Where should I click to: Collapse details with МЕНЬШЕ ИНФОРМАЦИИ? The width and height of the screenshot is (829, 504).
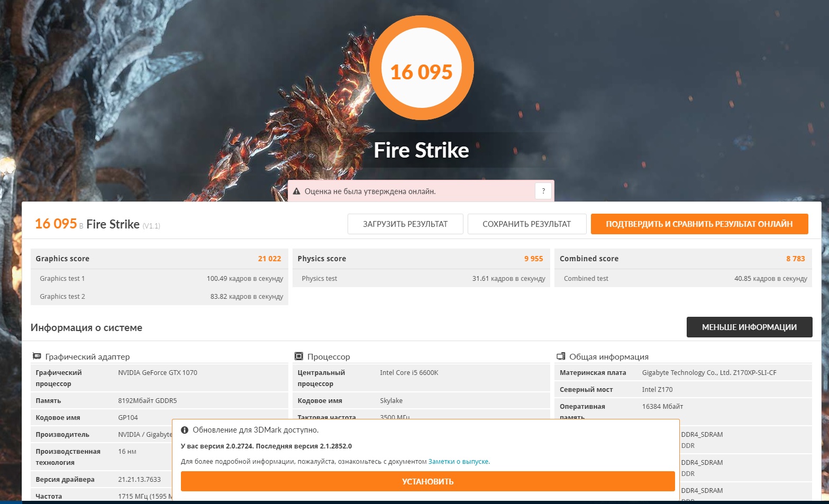(749, 327)
